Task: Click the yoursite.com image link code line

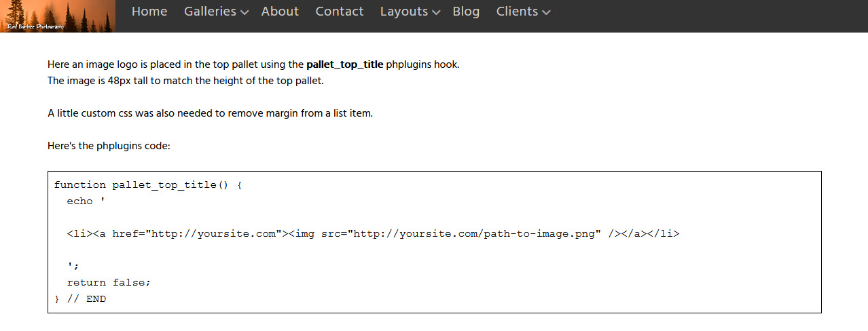Action: point(373,234)
